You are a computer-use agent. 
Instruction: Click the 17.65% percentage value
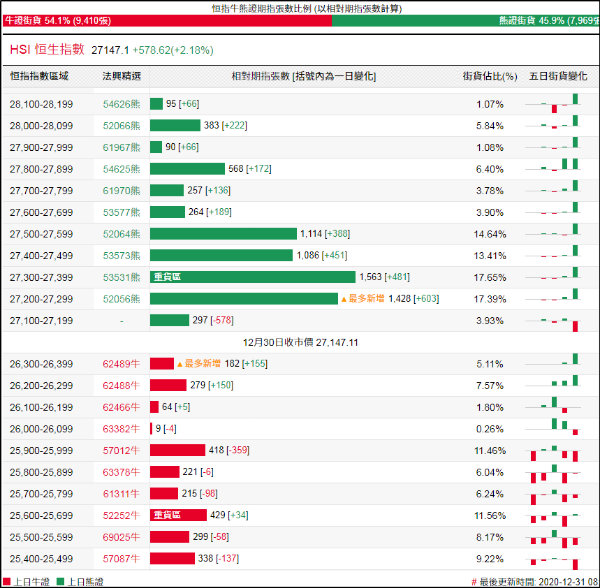coord(490,277)
